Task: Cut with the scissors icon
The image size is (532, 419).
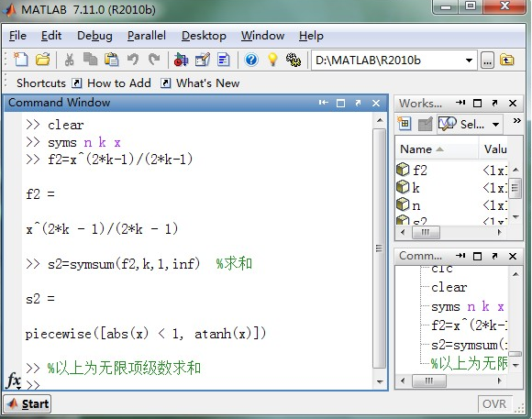Action: pos(69,60)
